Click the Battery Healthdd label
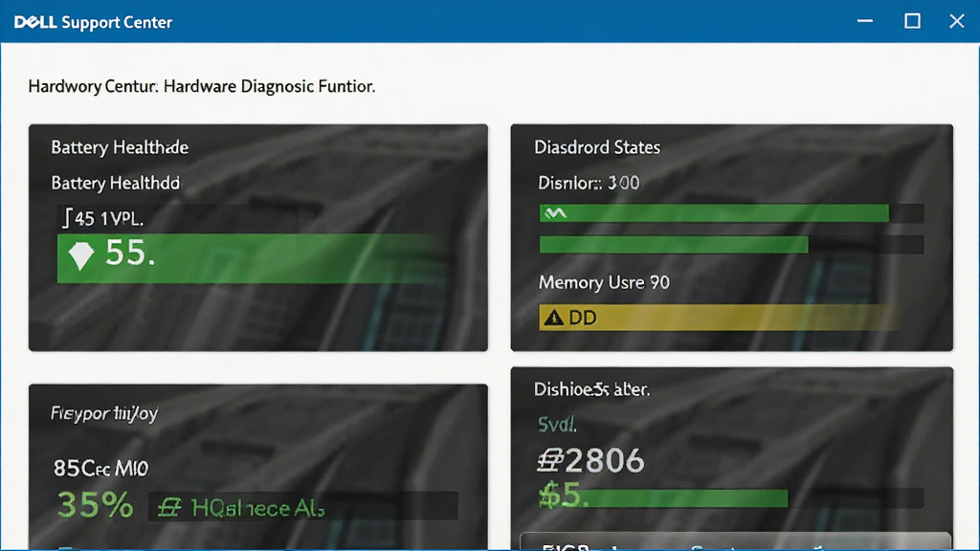The width and height of the screenshot is (980, 551). point(116,183)
